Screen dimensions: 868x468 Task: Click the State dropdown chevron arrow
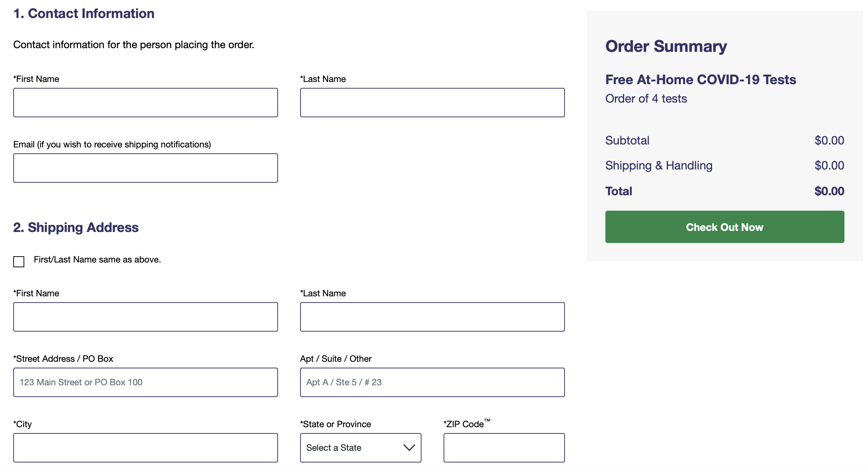(409, 448)
